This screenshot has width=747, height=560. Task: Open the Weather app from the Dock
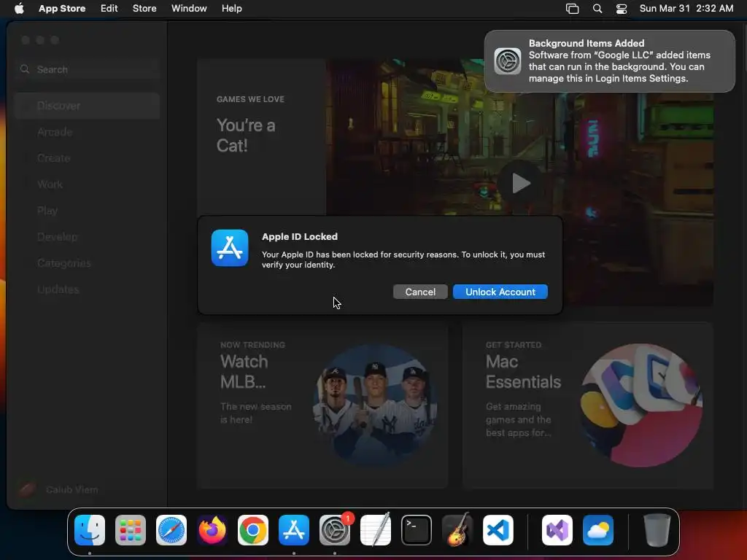coord(598,530)
